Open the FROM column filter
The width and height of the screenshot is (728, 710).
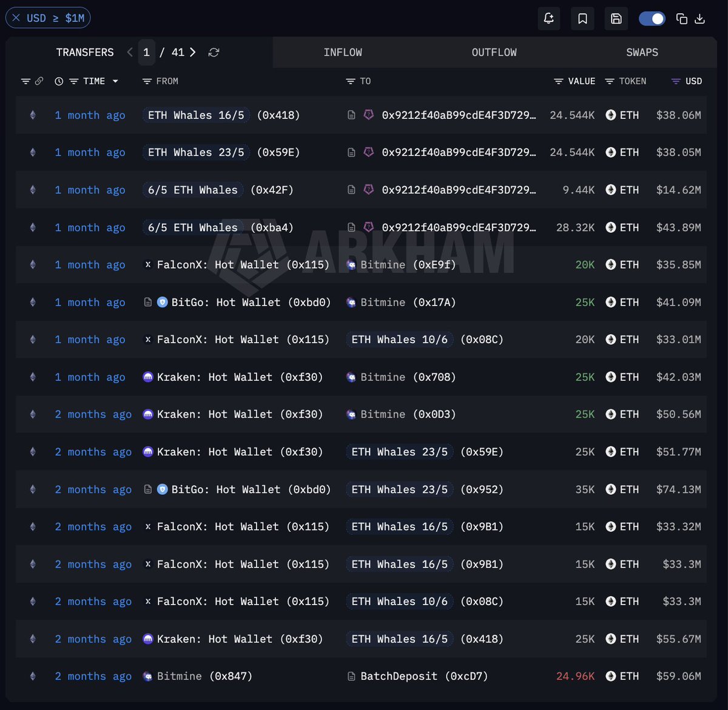(x=147, y=81)
